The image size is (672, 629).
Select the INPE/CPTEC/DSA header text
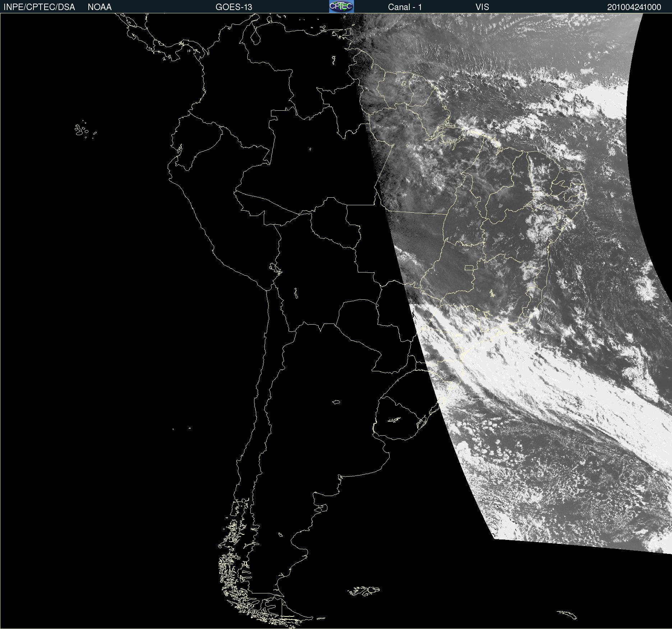pyautogui.click(x=39, y=7)
